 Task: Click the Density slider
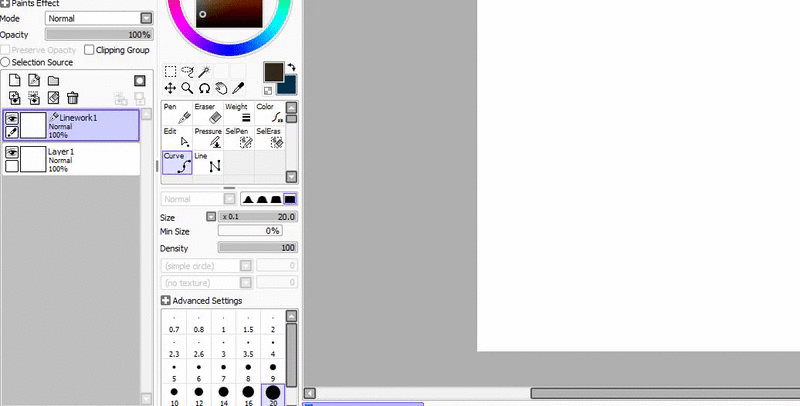pos(258,247)
